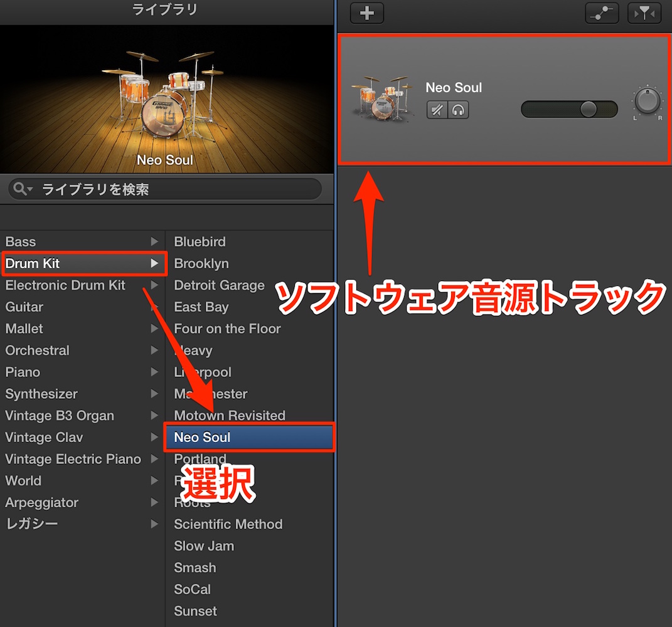Expand the Orchestral category arrow
Image resolution: width=672 pixels, height=627 pixels.
click(x=154, y=350)
